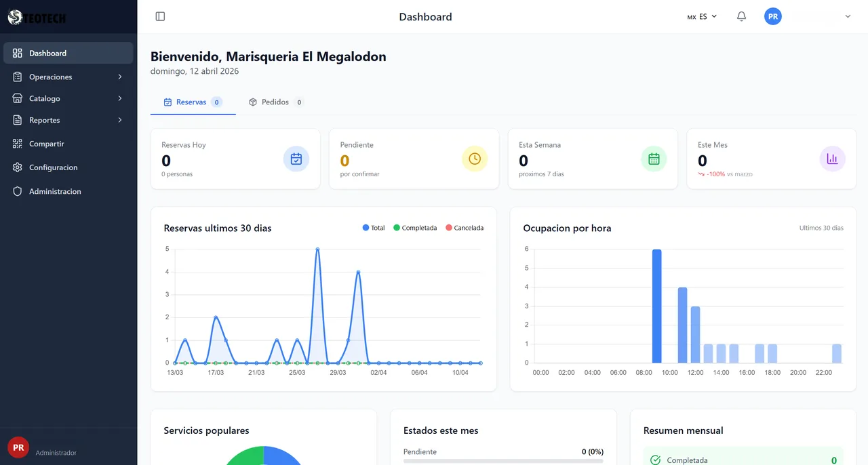Click the Configuracion gear icon
Screen dimensions: 868x465
click(16, 167)
